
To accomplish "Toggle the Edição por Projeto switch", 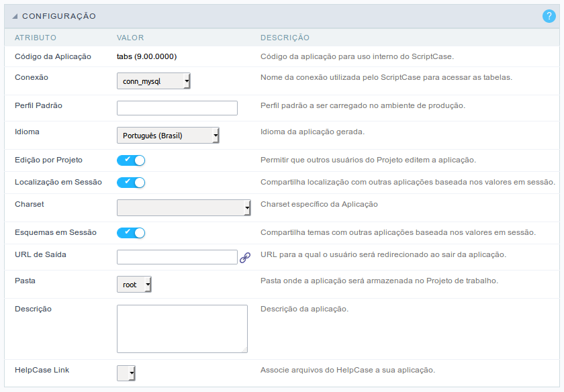I will (x=131, y=160).
